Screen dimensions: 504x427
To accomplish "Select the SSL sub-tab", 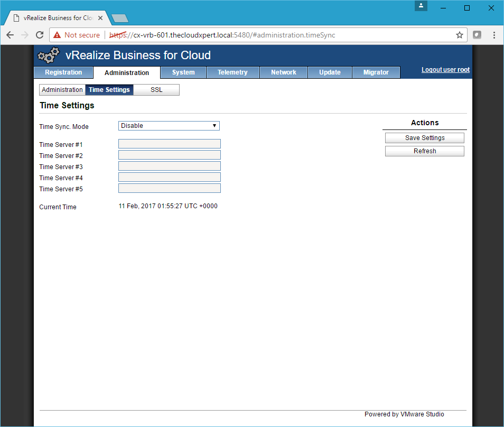I will (156, 90).
